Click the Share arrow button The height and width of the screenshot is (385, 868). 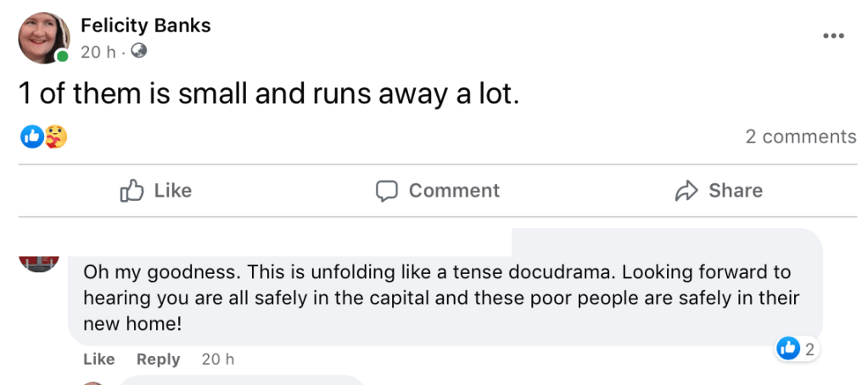(719, 191)
